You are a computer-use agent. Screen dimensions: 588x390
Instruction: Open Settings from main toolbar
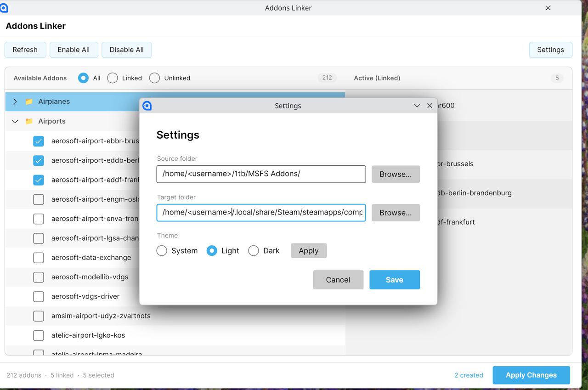click(x=550, y=50)
